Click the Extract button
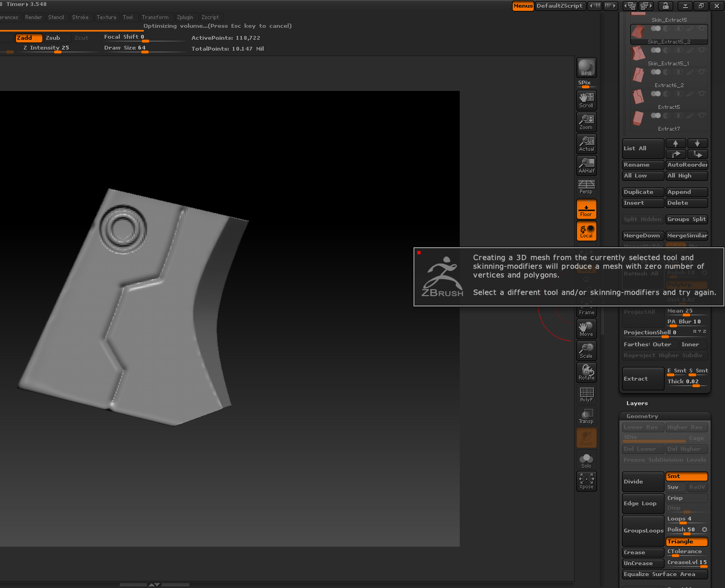The image size is (725, 588). click(643, 379)
